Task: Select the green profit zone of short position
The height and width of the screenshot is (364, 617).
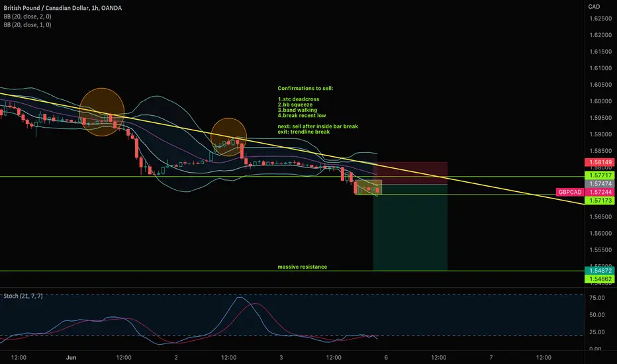Action: pos(410,228)
